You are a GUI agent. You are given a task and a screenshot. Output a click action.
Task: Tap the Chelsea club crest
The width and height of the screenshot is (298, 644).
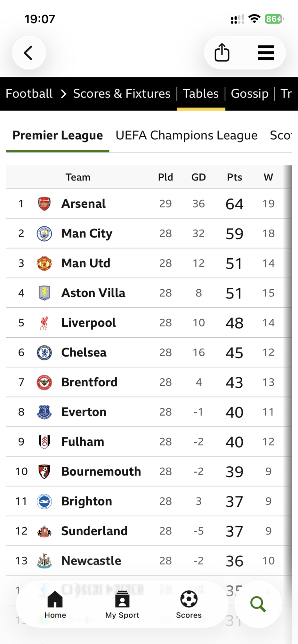point(44,353)
